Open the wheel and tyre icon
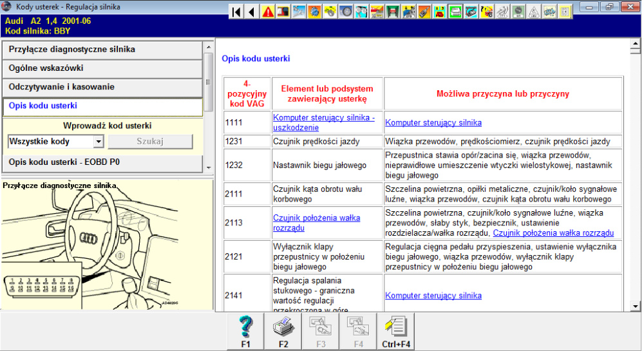Image resolution: width=644 pixels, height=351 pixels. [346, 12]
